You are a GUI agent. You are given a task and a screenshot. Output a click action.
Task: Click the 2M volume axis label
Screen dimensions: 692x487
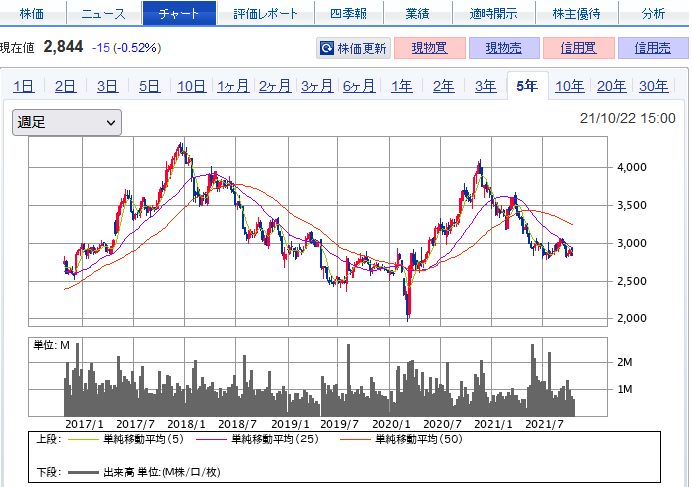[624, 362]
